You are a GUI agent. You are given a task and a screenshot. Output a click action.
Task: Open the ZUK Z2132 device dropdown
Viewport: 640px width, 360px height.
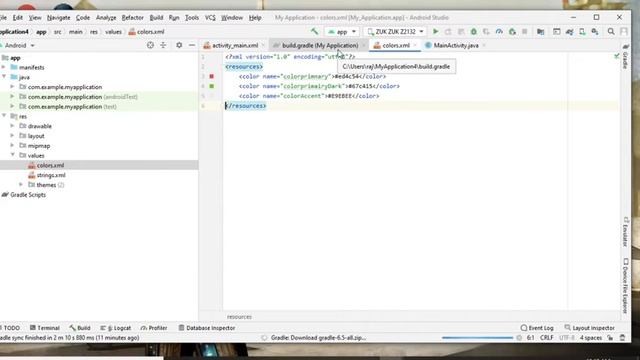[x=395, y=31]
